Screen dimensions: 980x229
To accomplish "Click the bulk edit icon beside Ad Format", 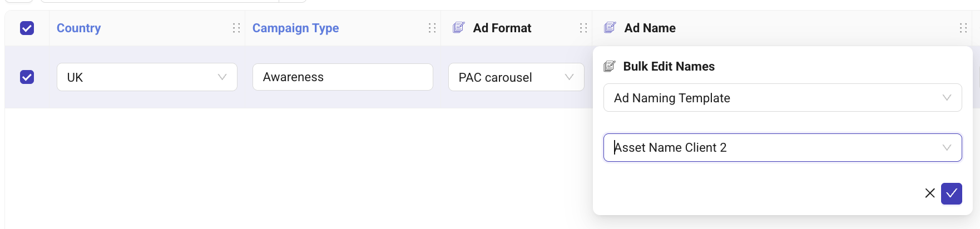I will coord(458,28).
